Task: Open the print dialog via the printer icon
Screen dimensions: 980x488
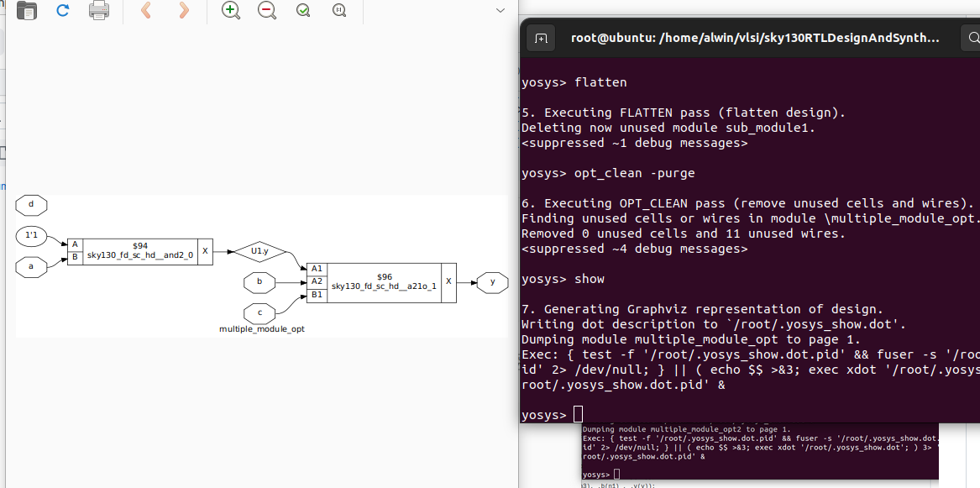Action: tap(98, 11)
